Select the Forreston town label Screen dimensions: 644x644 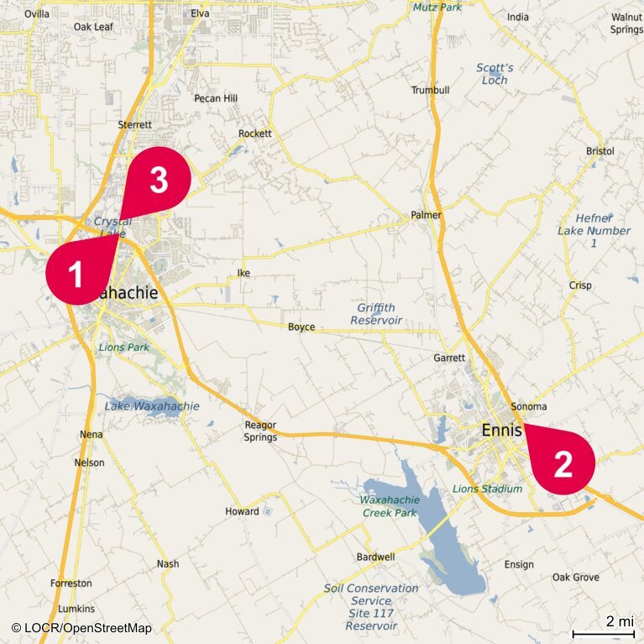tap(71, 584)
